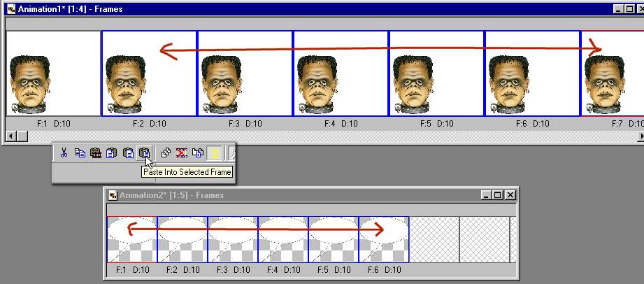The image size is (644, 284).
Task: Click the Animation2 Frames title bar
Action: click(x=280, y=195)
